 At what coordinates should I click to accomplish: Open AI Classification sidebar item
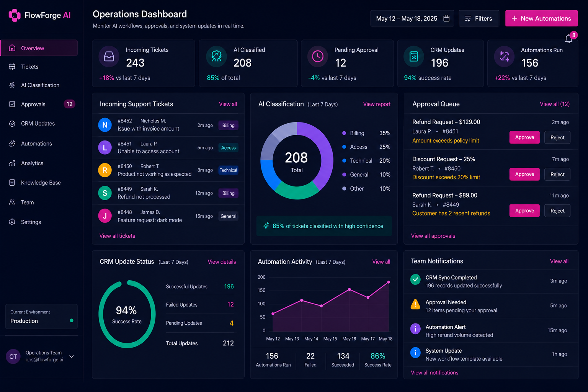click(x=39, y=85)
